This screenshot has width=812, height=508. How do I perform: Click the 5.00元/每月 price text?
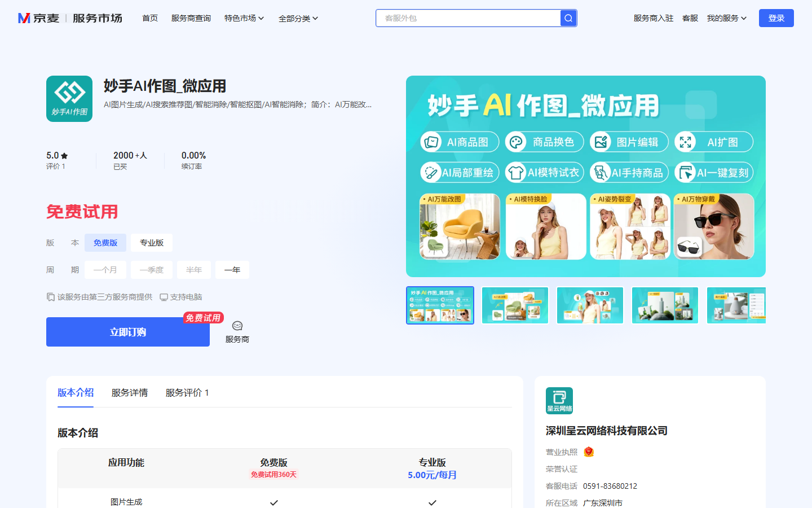click(x=432, y=475)
